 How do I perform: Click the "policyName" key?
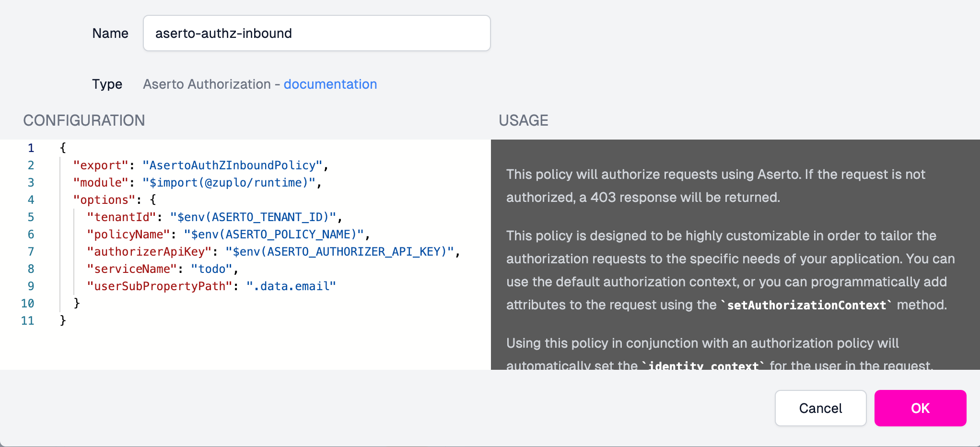pos(128,235)
